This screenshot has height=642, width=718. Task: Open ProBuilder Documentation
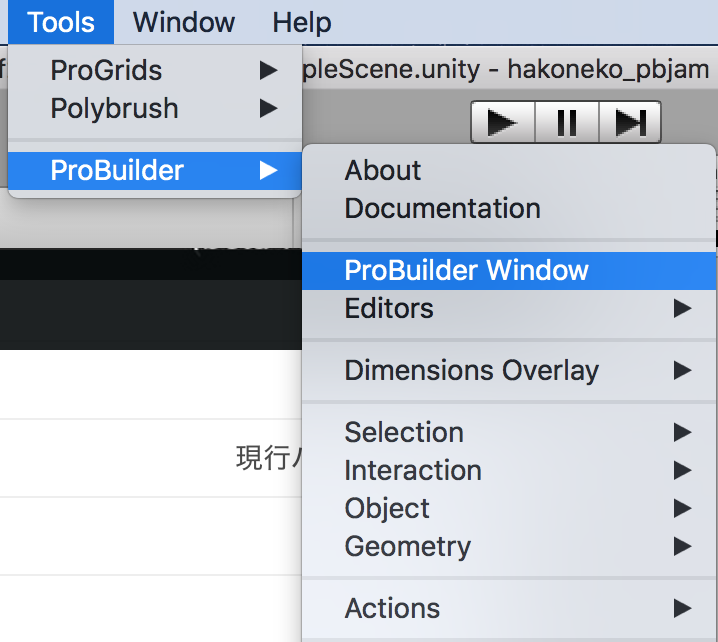(509, 208)
